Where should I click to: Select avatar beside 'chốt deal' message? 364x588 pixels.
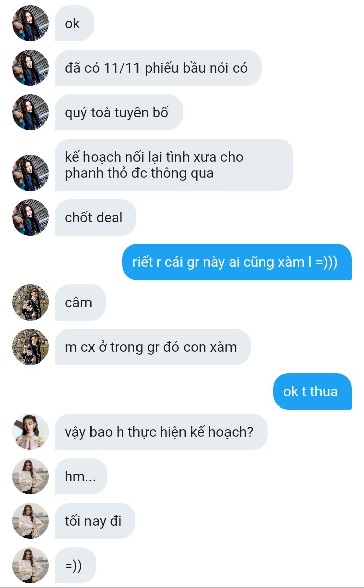(30, 217)
